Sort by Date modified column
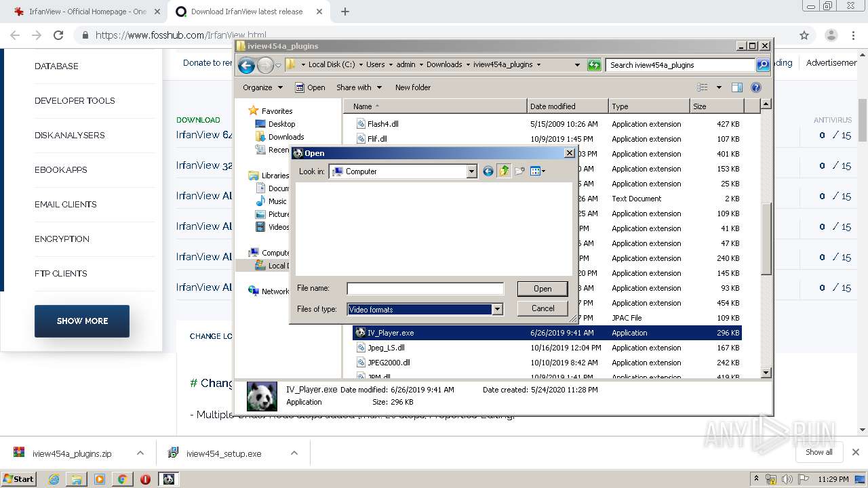868x488 pixels. coord(567,106)
